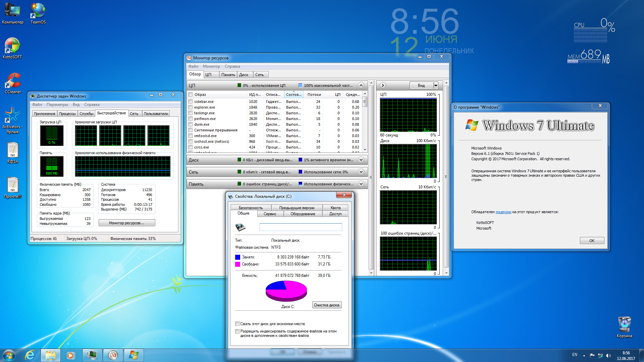Switch to About Windows taskbar button
The image size is (644, 362).
pyautogui.click(x=133, y=355)
